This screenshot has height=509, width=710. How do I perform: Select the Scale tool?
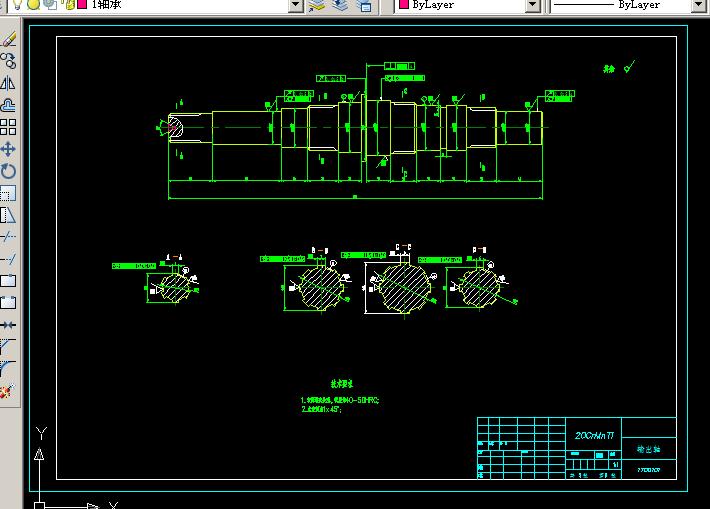pyautogui.click(x=8, y=193)
